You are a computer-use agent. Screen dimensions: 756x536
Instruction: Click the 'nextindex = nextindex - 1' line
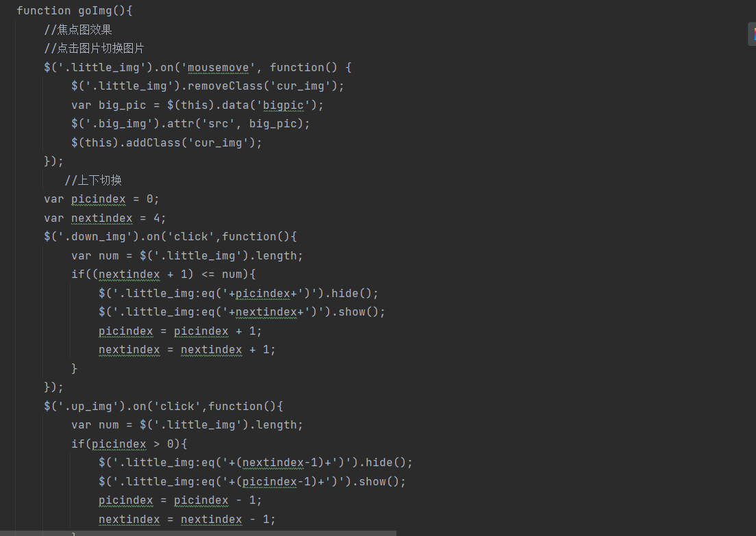tap(187, 519)
